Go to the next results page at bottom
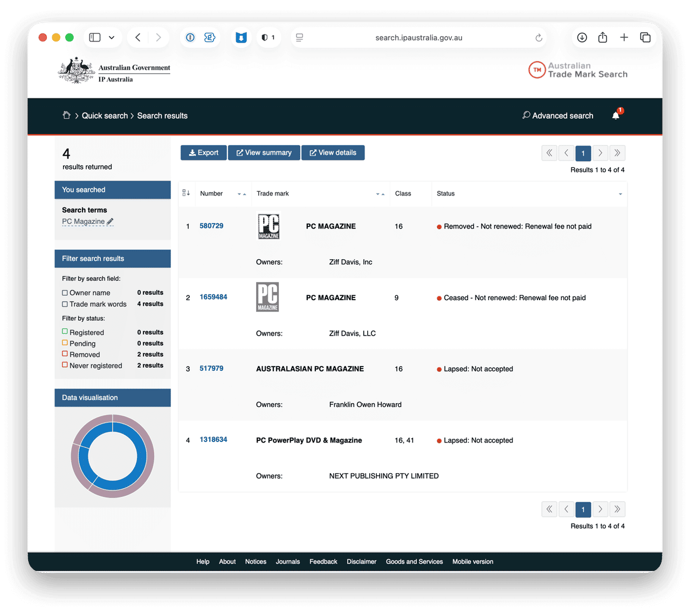The height and width of the screenshot is (616, 690). [600, 509]
